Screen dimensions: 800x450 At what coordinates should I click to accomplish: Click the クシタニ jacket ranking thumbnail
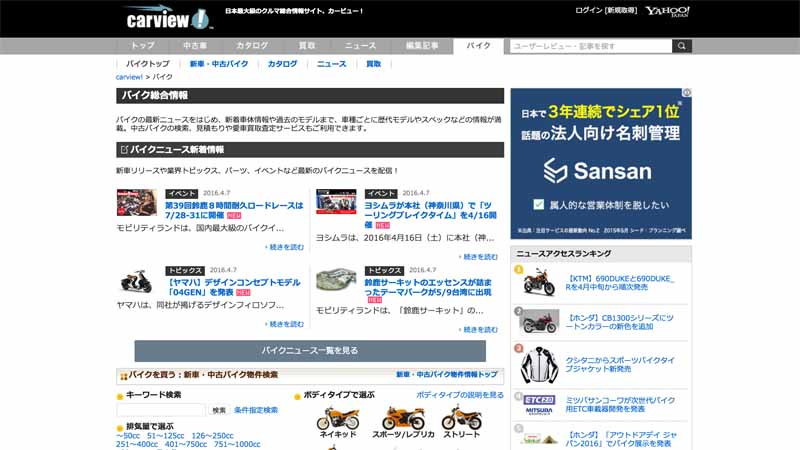tap(539, 365)
